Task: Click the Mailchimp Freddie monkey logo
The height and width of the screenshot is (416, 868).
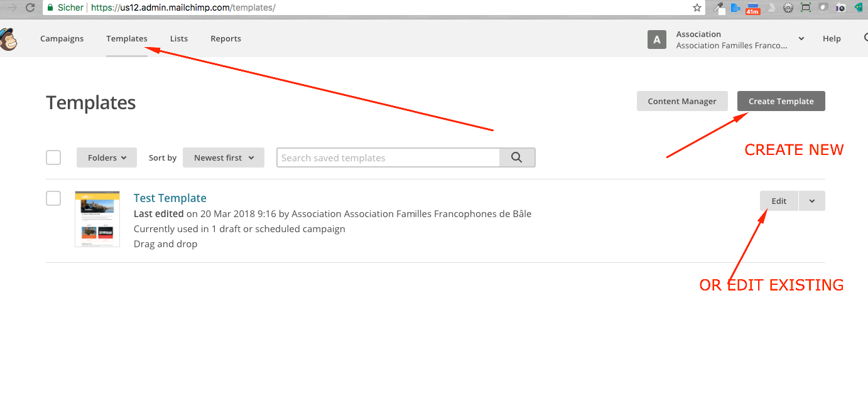Action: (8, 39)
